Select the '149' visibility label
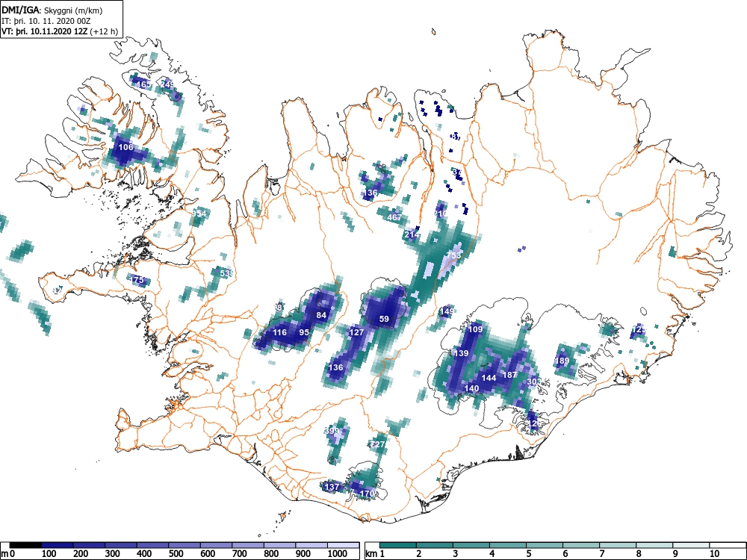747x560 pixels. pos(447,311)
